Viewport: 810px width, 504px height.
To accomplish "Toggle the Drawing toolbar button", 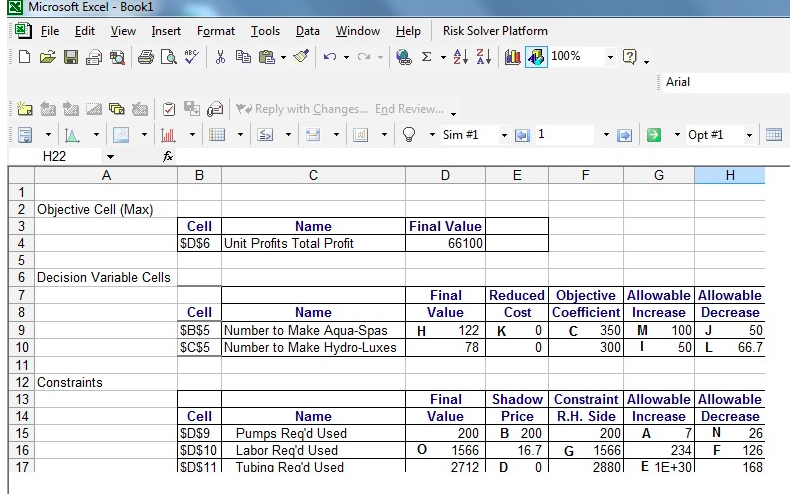I will pos(536,57).
